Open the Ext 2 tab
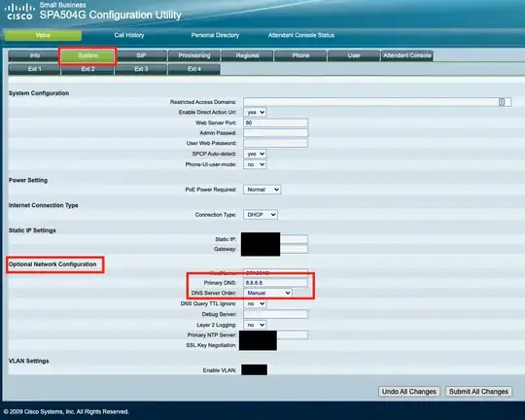 [x=87, y=69]
